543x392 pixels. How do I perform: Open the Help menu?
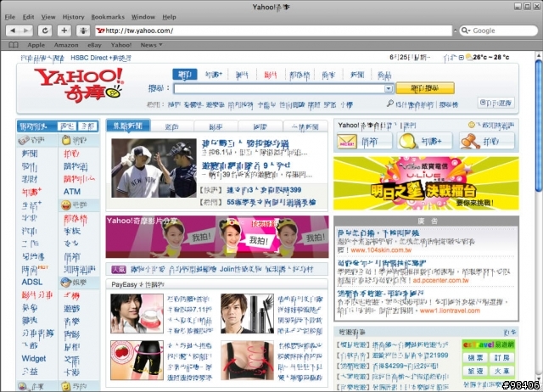pos(170,17)
